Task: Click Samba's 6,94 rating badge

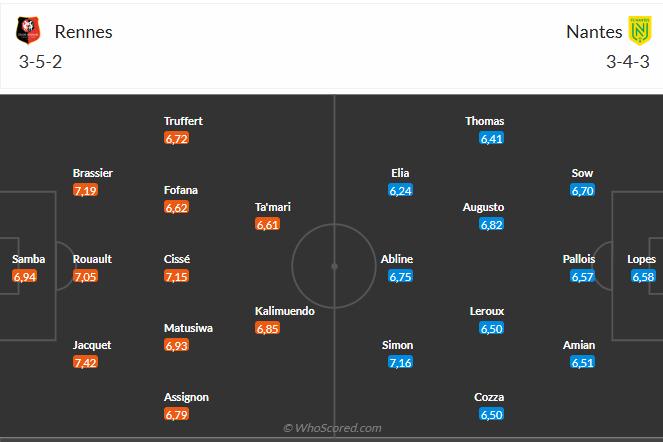Action: pos(25,276)
